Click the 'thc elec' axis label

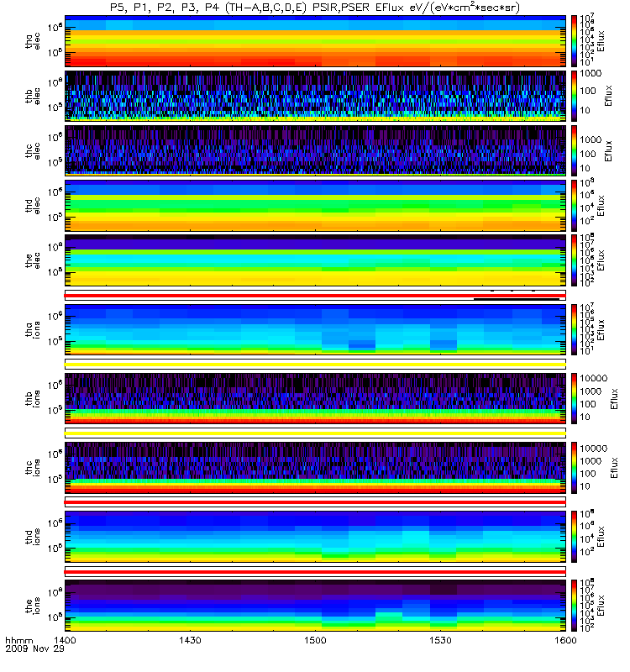click(x=33, y=151)
